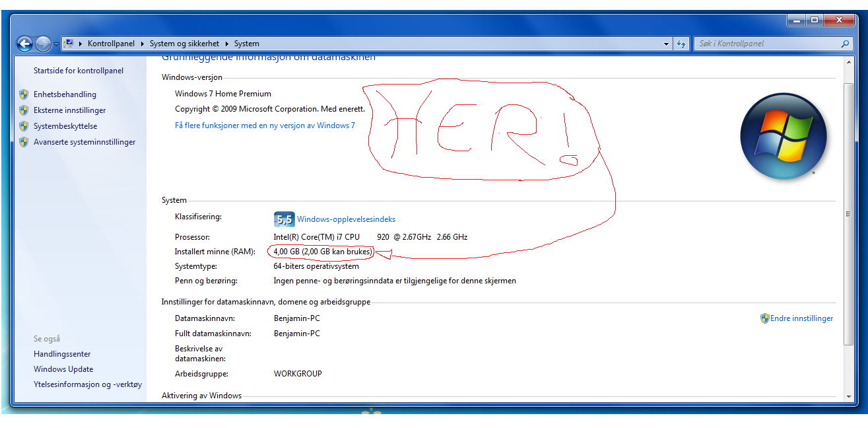Click Få flere funksjoner med ny versjon link
Screen dimensions: 868x428
pos(265,125)
